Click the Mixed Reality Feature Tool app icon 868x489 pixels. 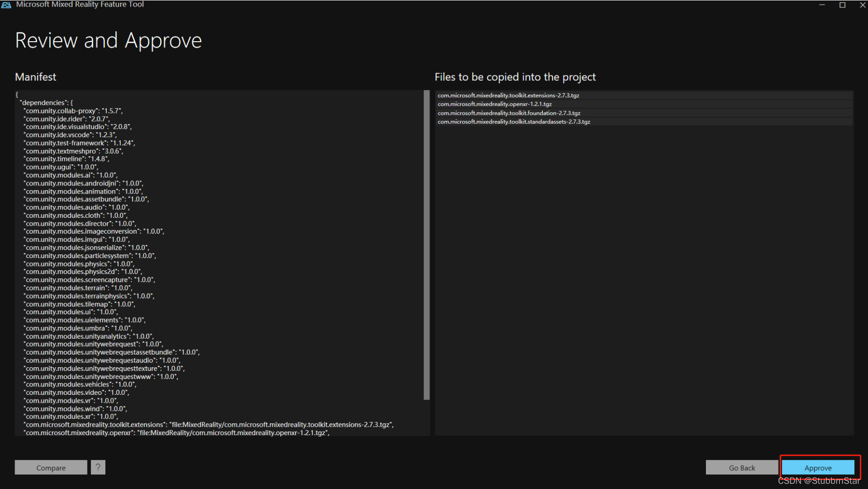pos(6,4)
